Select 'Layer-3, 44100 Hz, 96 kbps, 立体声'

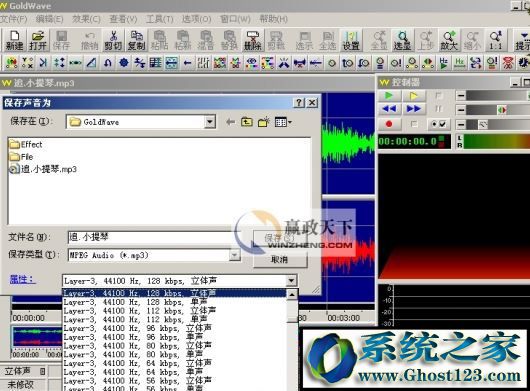pos(174,328)
